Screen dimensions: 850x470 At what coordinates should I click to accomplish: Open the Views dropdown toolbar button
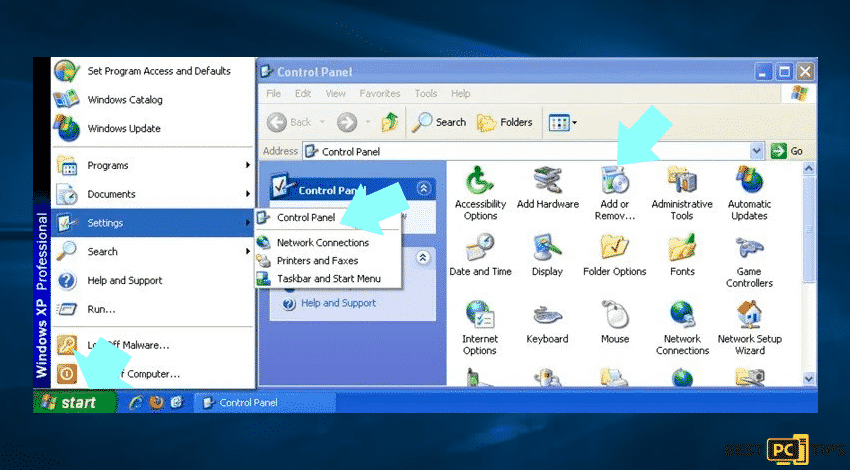click(562, 123)
